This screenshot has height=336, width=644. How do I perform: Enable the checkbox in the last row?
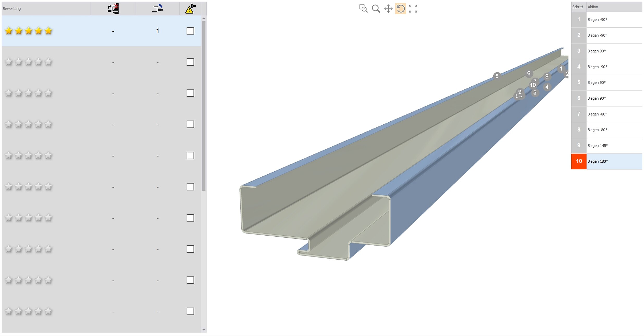click(190, 311)
